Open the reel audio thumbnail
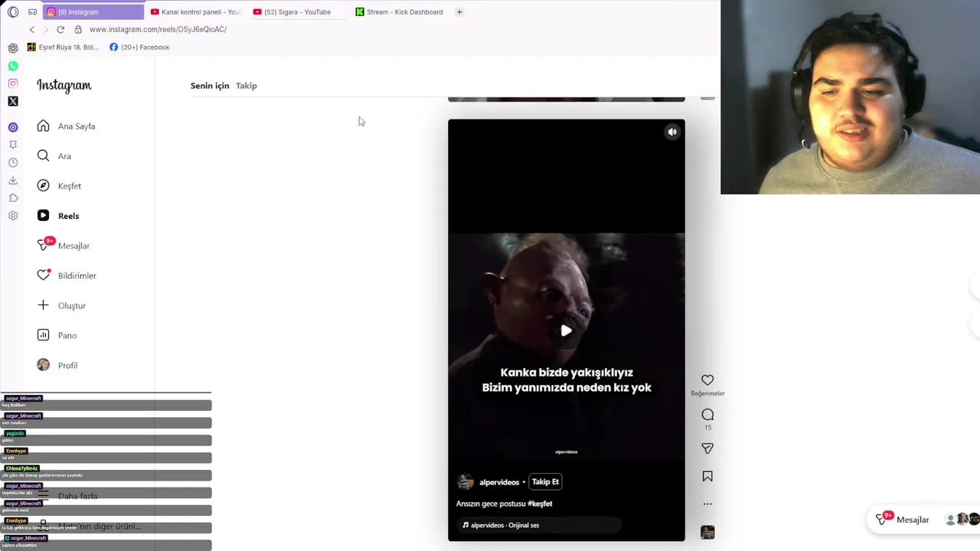Viewport: 980px width, 551px height. [x=707, y=533]
